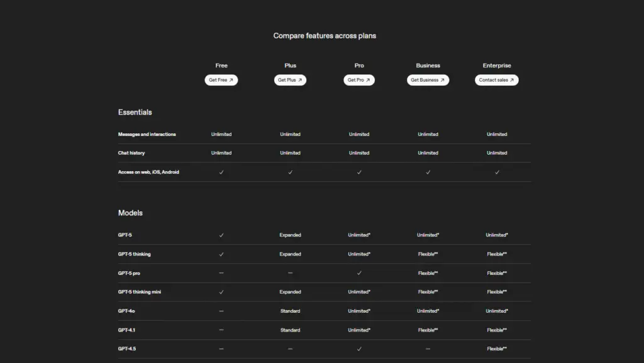Click the Compare features across plans title
The image size is (644, 363).
(x=325, y=36)
